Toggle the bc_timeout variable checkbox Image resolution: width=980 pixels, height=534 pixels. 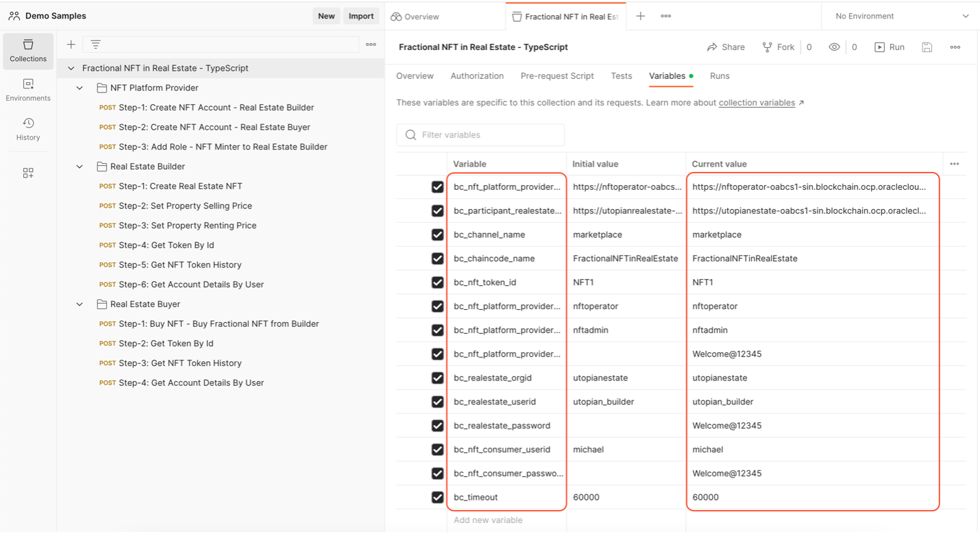(437, 497)
